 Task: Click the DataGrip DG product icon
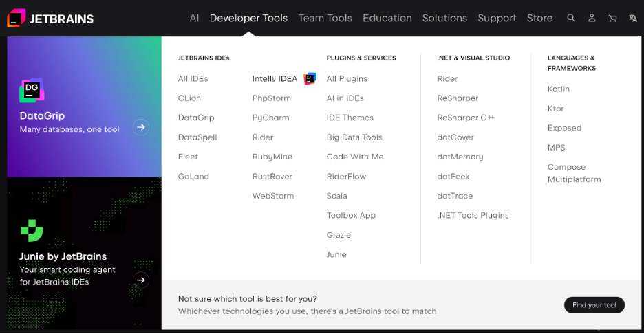tap(32, 90)
